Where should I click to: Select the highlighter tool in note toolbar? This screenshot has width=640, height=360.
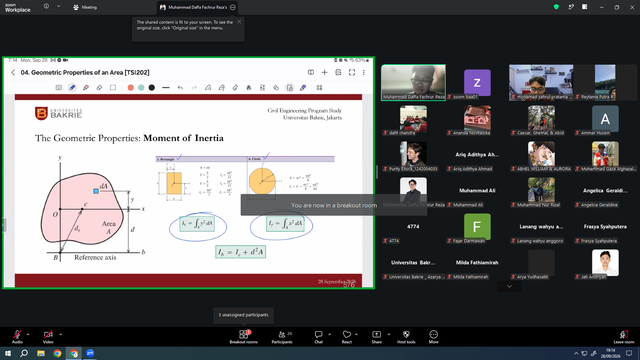[x=86, y=87]
